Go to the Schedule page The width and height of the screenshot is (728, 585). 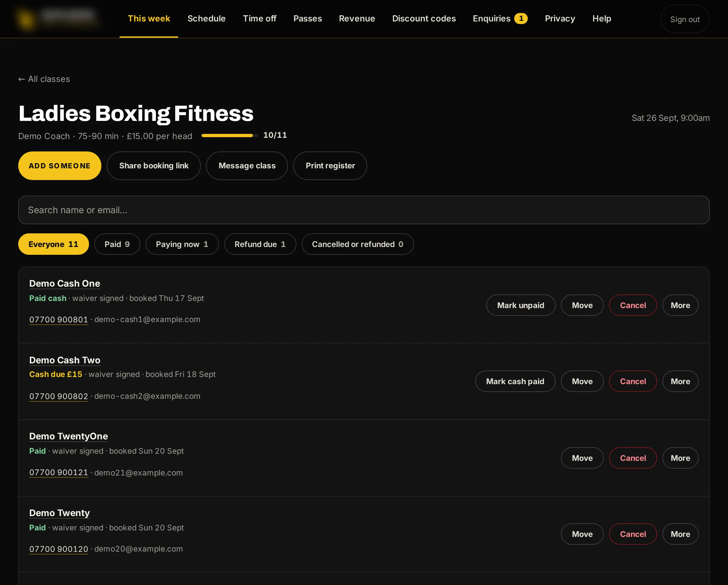click(x=206, y=19)
